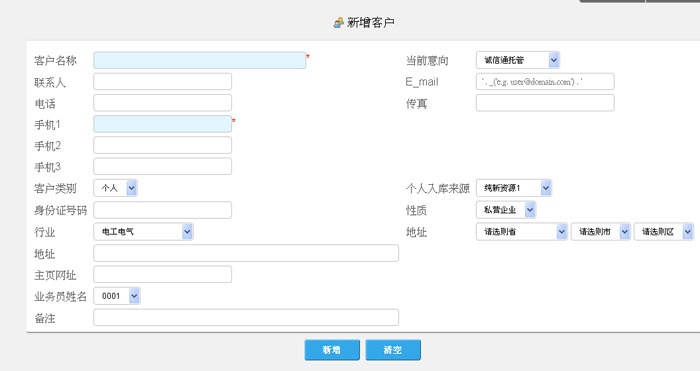Click the 新增客户 header icon
700x371 pixels.
(339, 22)
